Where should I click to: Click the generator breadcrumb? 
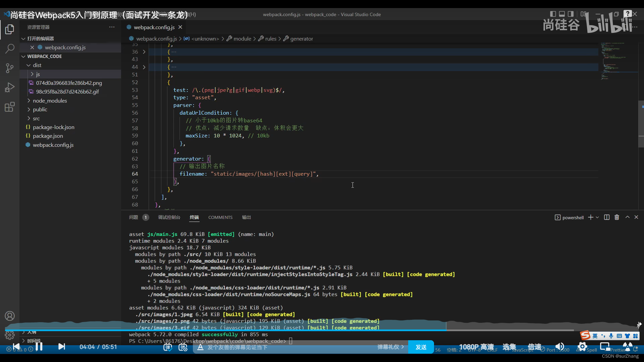pyautogui.click(x=302, y=39)
